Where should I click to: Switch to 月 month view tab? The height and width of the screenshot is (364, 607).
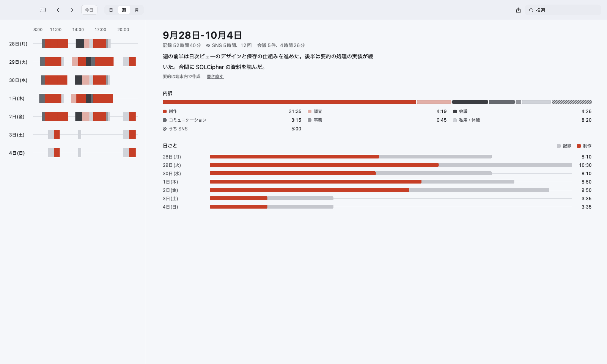[137, 10]
